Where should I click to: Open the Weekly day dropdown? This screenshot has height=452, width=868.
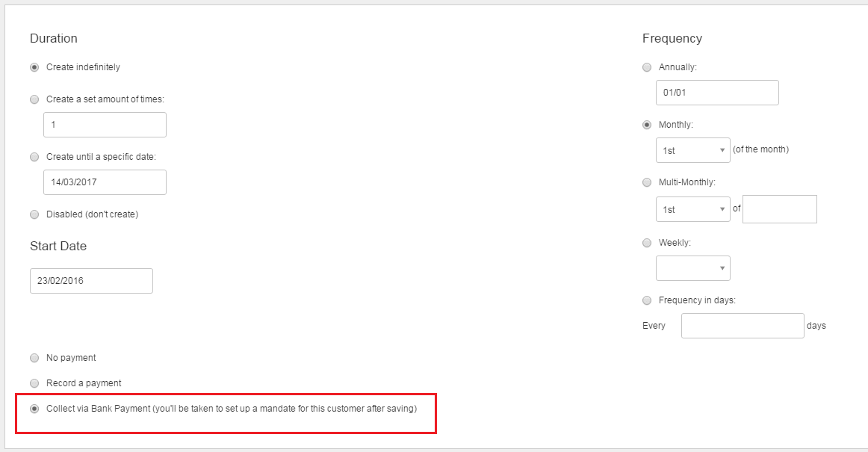(692, 268)
